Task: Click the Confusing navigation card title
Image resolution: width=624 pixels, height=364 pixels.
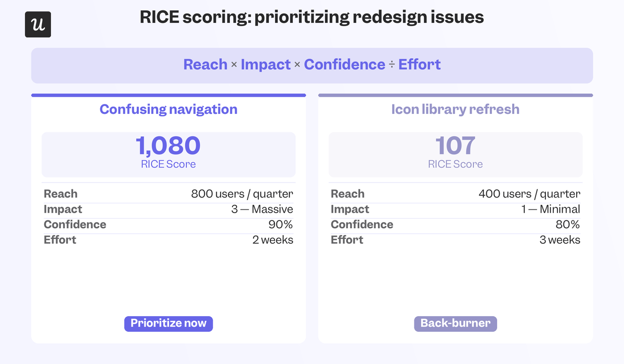Action: 168,109
